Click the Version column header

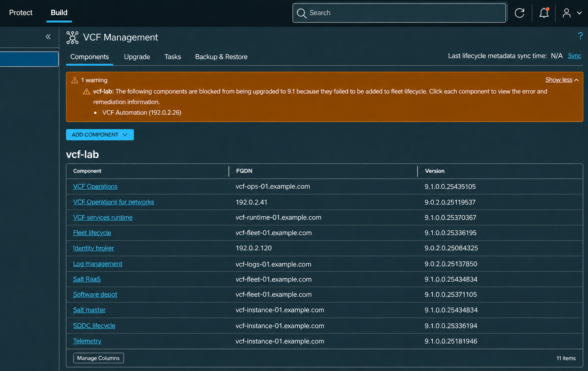[x=435, y=171]
